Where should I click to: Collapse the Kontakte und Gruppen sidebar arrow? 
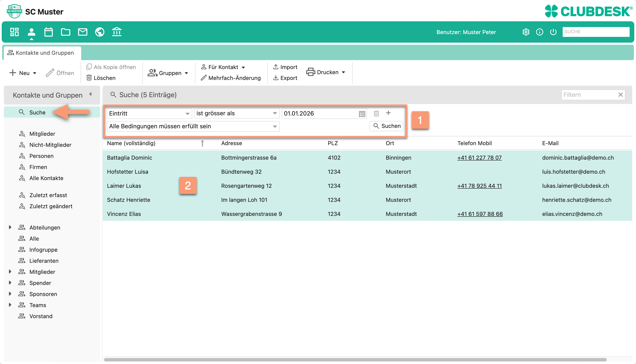(x=91, y=94)
